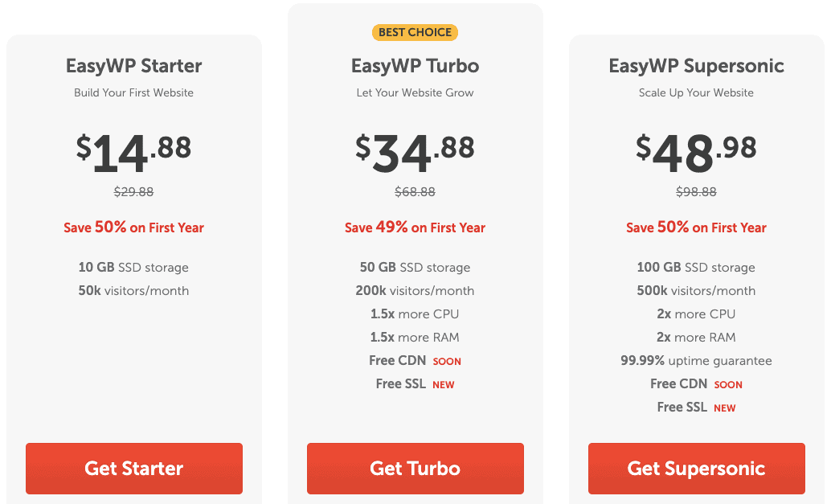
Task: Click the crossed-out $98.88 price
Action: tap(697, 192)
